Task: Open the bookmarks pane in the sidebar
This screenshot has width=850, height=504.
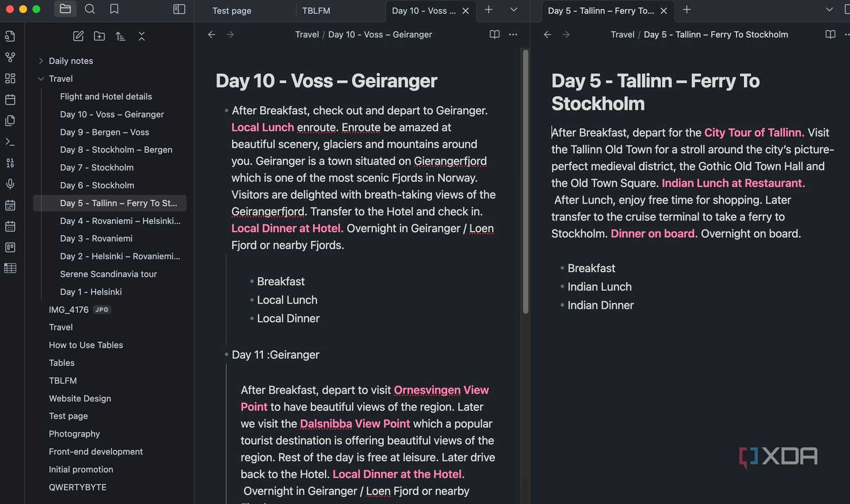Action: [x=114, y=9]
